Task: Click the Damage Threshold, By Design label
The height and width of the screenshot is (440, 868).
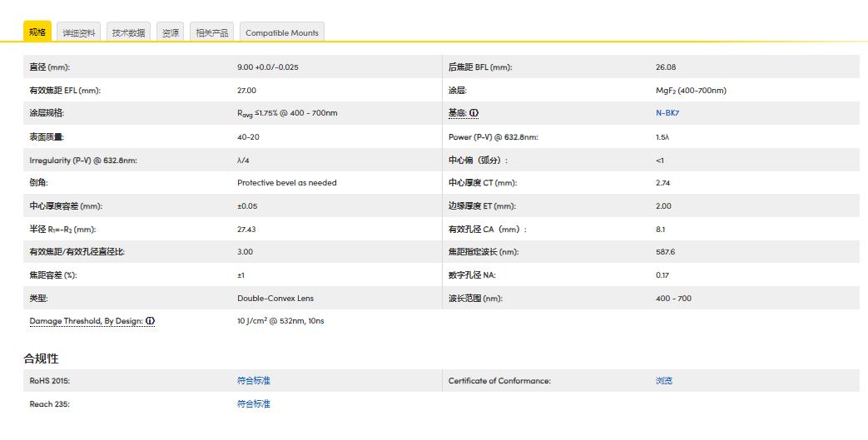Action: point(87,321)
